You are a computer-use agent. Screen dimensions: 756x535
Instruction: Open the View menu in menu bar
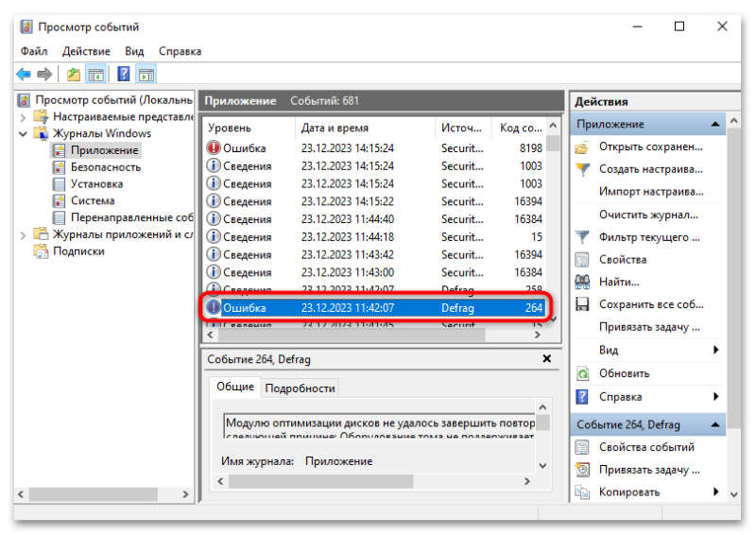click(x=134, y=51)
